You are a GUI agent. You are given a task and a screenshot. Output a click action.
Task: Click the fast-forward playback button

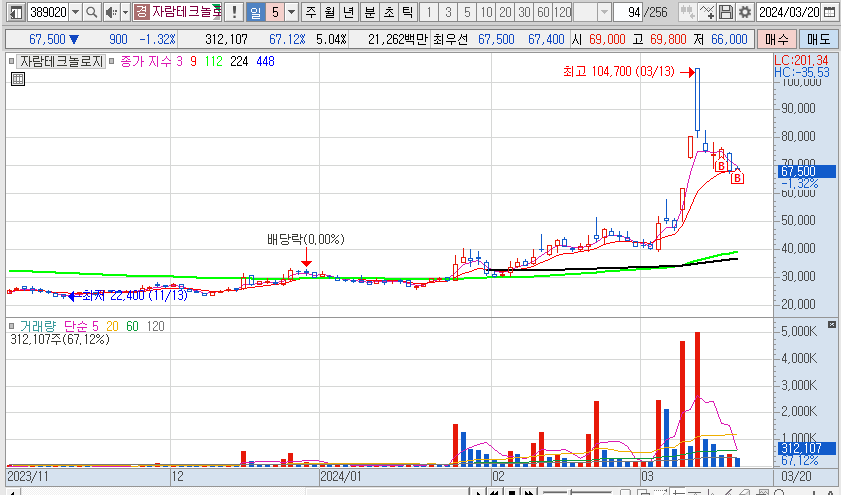tap(529, 491)
